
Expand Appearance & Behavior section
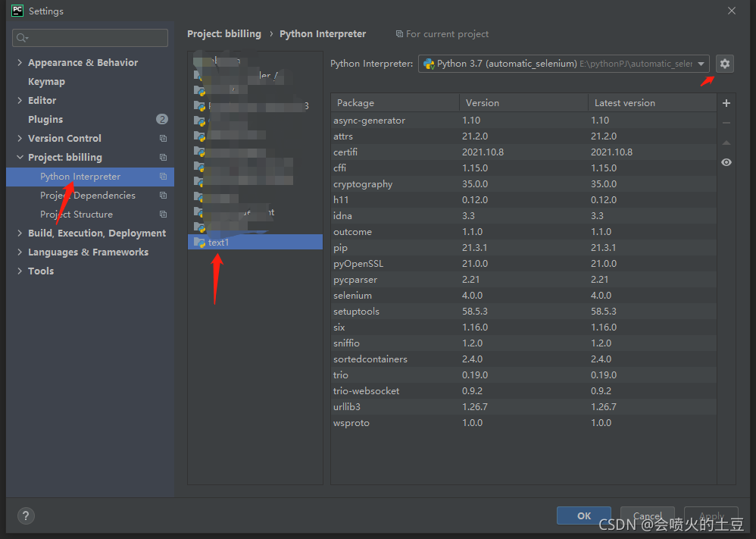click(x=20, y=63)
